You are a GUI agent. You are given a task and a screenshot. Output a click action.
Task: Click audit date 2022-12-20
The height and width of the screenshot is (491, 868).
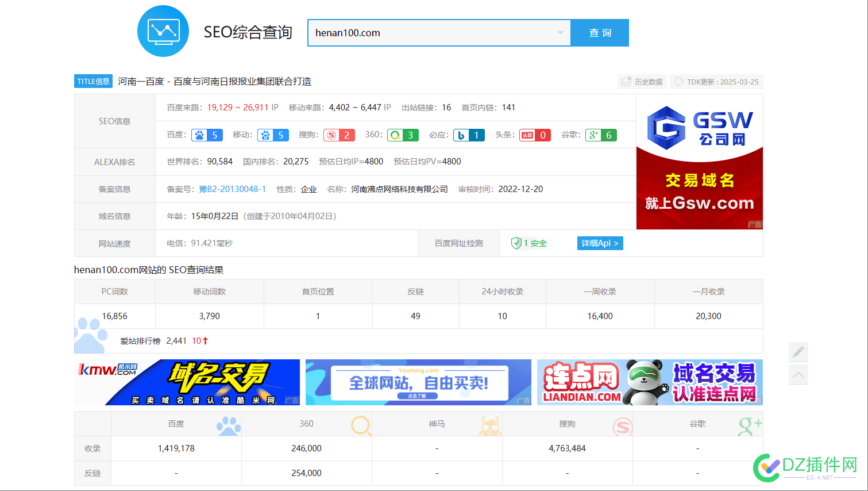(520, 189)
